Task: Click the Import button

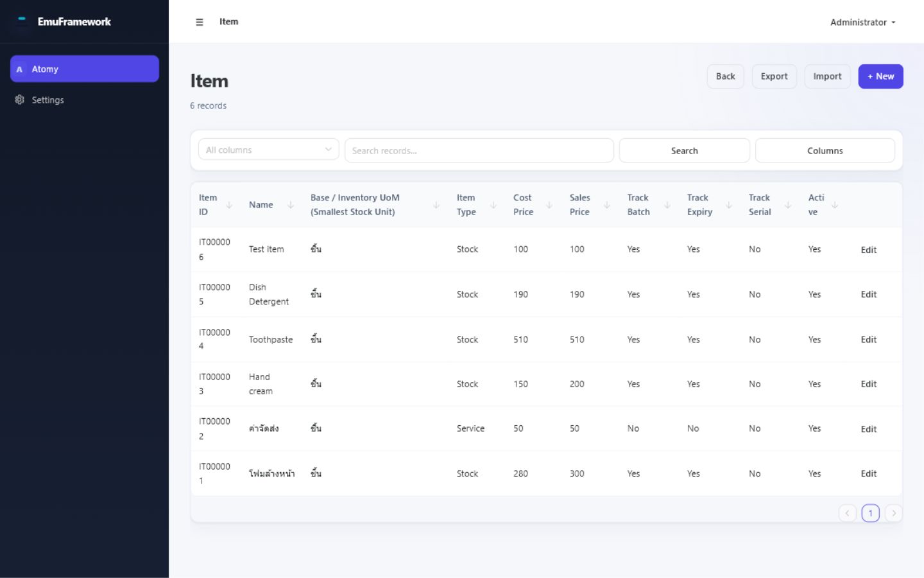Action: click(x=828, y=76)
